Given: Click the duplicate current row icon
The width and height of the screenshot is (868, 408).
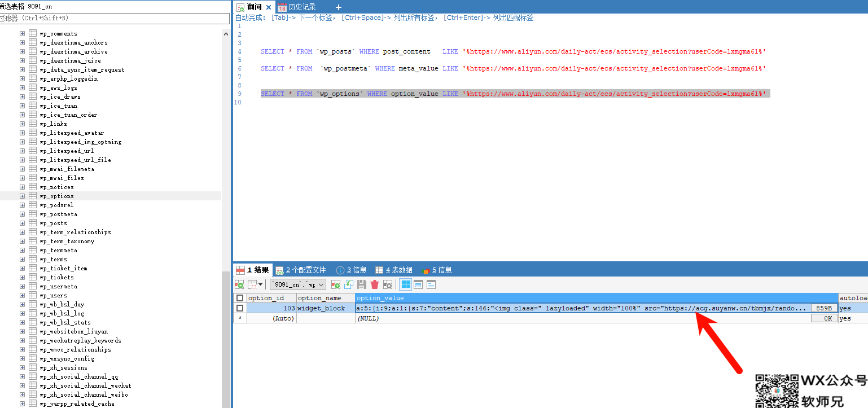Looking at the screenshot, I should click(x=349, y=284).
